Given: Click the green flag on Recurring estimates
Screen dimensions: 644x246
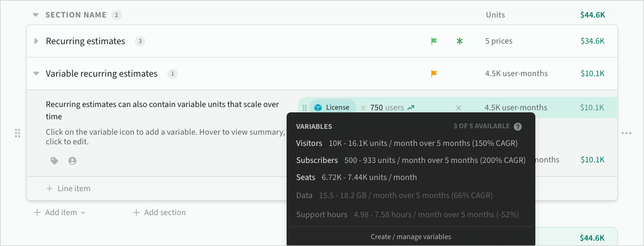Looking at the screenshot, I should click(x=434, y=41).
